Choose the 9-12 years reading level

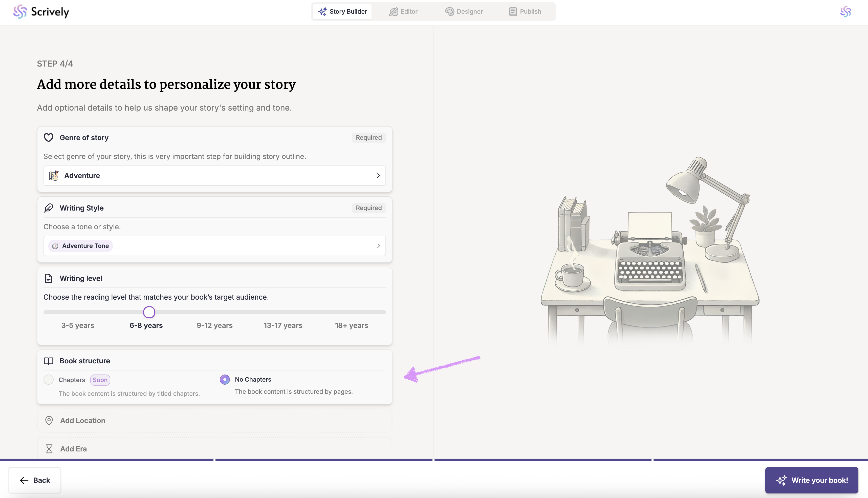215,325
